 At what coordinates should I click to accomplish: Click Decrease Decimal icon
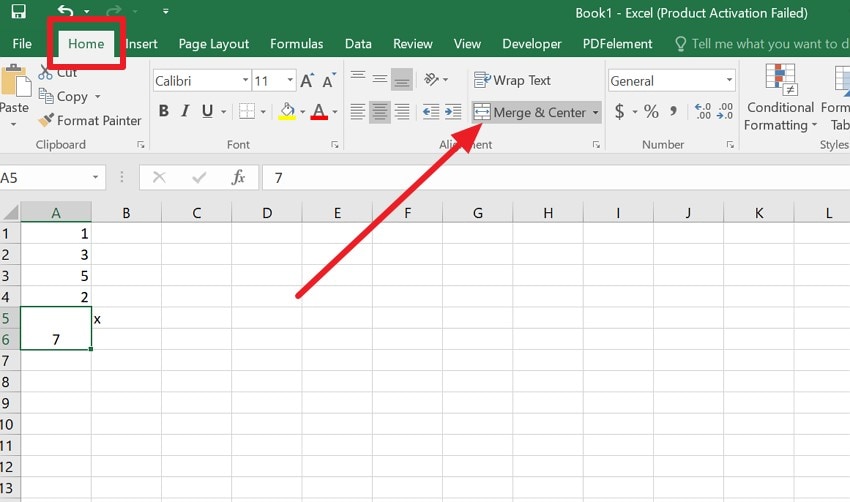tap(725, 111)
